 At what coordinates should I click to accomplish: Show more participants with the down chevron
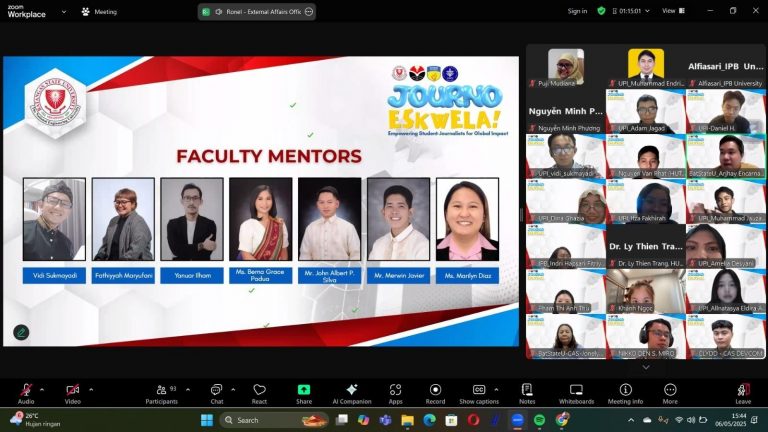tap(646, 367)
